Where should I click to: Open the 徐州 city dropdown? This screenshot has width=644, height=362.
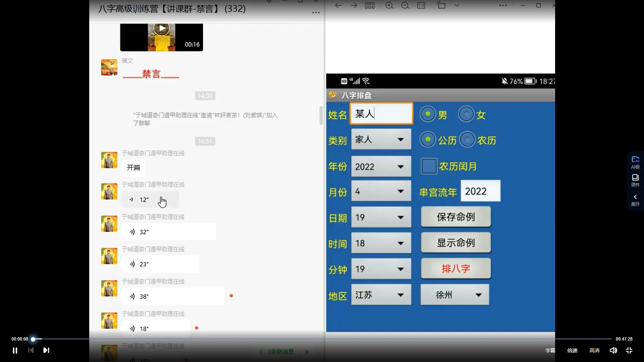[455, 295]
